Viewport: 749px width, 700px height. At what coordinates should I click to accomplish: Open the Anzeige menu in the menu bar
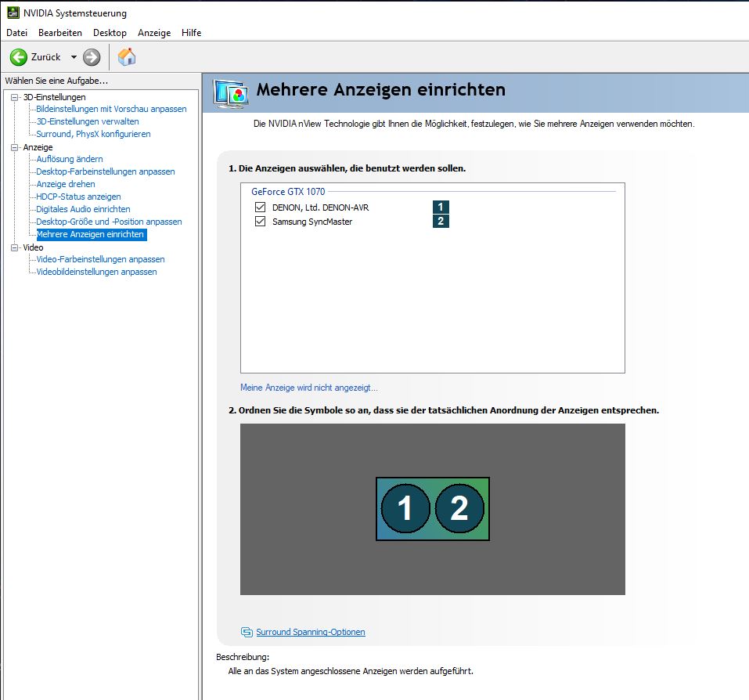[154, 32]
